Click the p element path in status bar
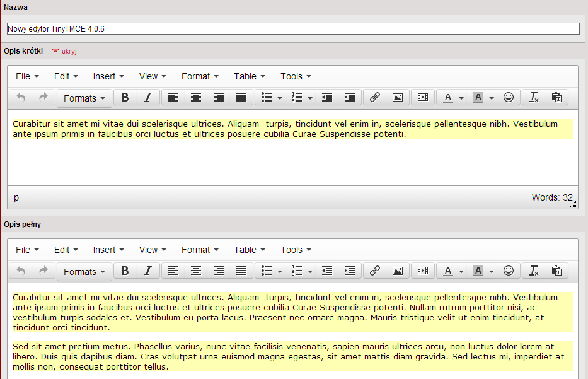Viewport: 588px width, 379px height. coord(16,198)
